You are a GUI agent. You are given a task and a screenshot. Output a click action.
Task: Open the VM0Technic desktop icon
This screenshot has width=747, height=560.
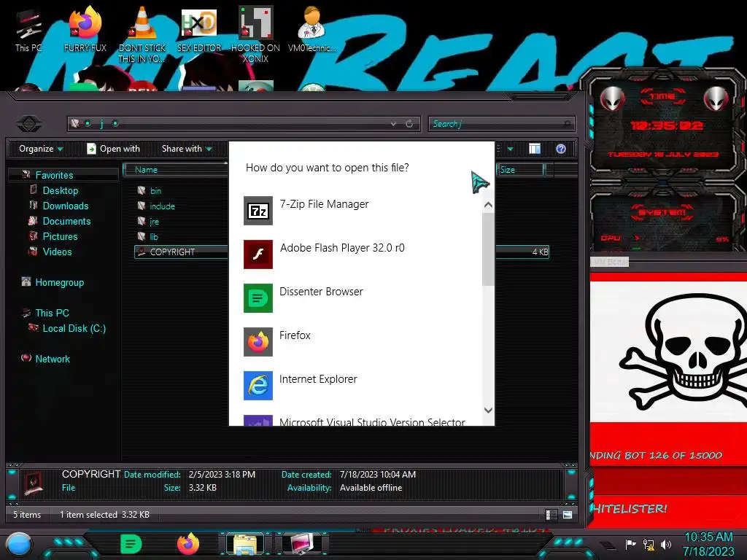[311, 29]
